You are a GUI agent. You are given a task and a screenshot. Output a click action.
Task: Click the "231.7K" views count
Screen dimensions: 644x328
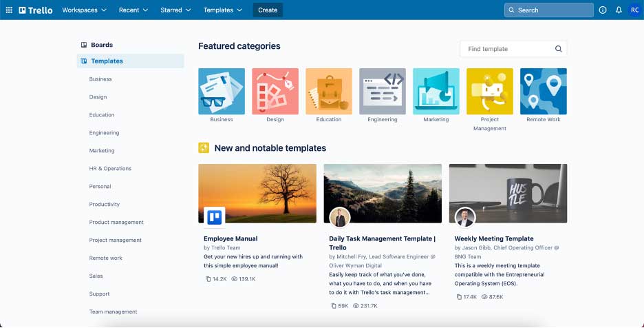point(368,306)
